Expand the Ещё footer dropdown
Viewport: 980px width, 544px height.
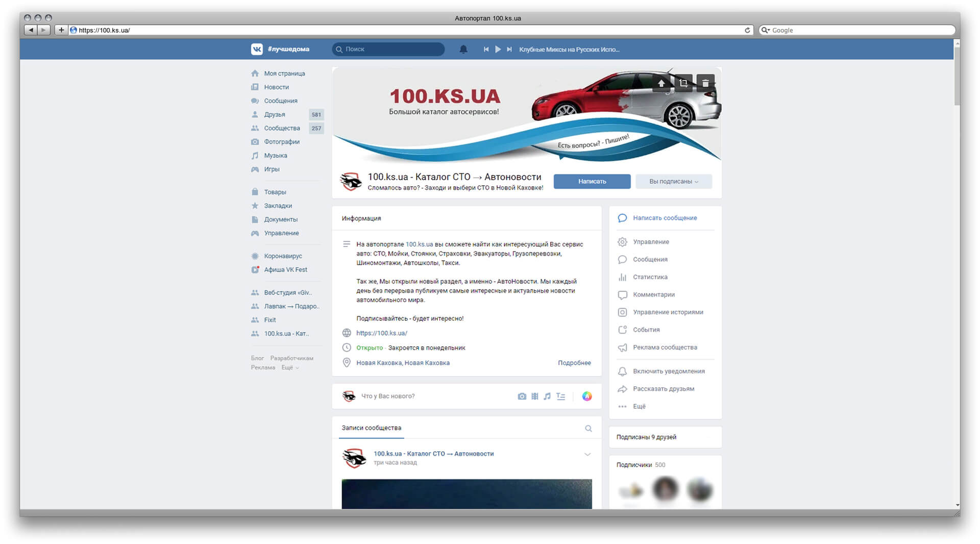[x=290, y=367]
